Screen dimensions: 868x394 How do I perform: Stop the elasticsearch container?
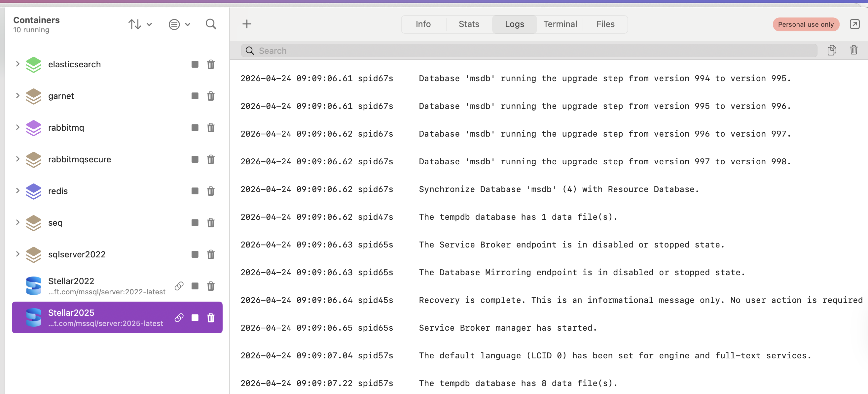click(195, 64)
